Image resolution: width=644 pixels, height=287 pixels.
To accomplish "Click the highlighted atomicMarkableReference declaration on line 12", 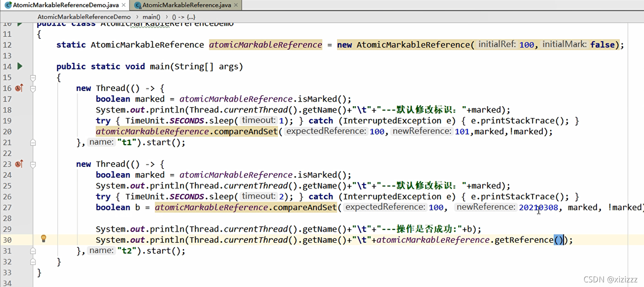I will click(x=266, y=45).
